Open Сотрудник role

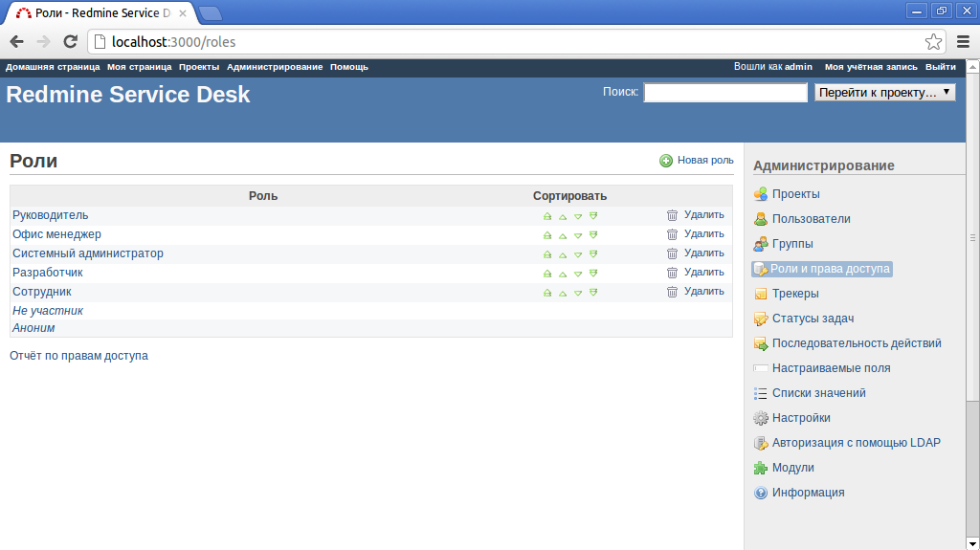click(x=42, y=292)
